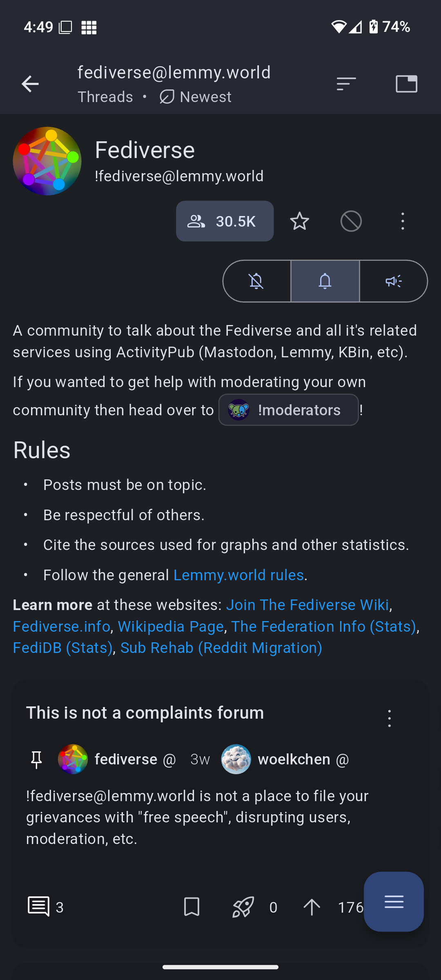Viewport: 441px width, 980px height.
Task: Tap the floating hamburger menu button
Action: 394,902
